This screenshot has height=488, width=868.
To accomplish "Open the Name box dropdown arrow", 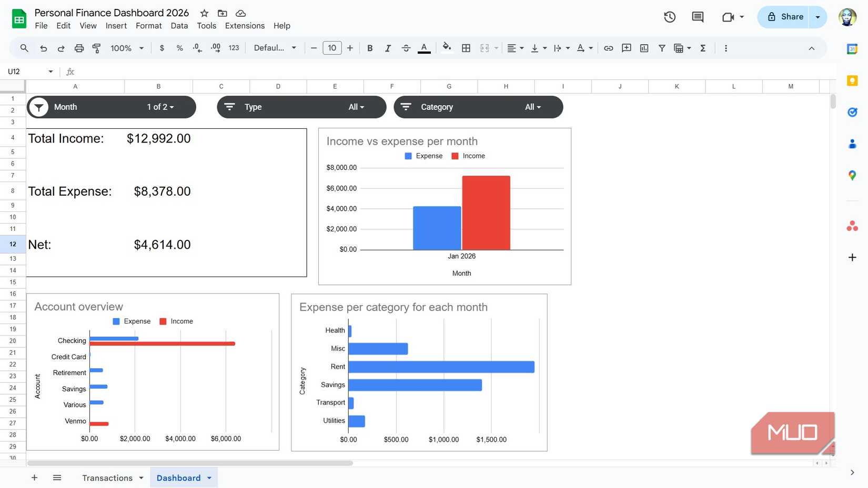I will click(51, 72).
